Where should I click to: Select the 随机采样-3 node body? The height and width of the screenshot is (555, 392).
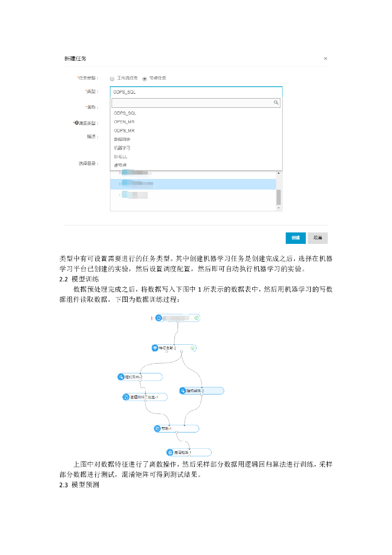[x=201, y=391]
